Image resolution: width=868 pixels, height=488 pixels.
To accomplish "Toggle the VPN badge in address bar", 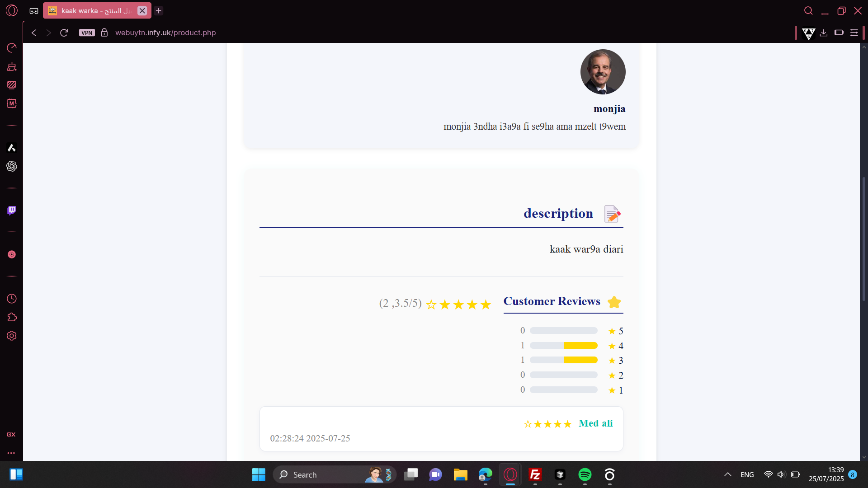I will click(87, 33).
